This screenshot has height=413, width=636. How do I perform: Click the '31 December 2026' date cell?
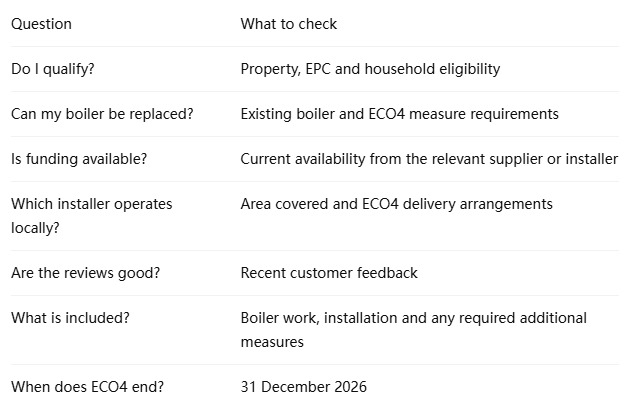(303, 387)
